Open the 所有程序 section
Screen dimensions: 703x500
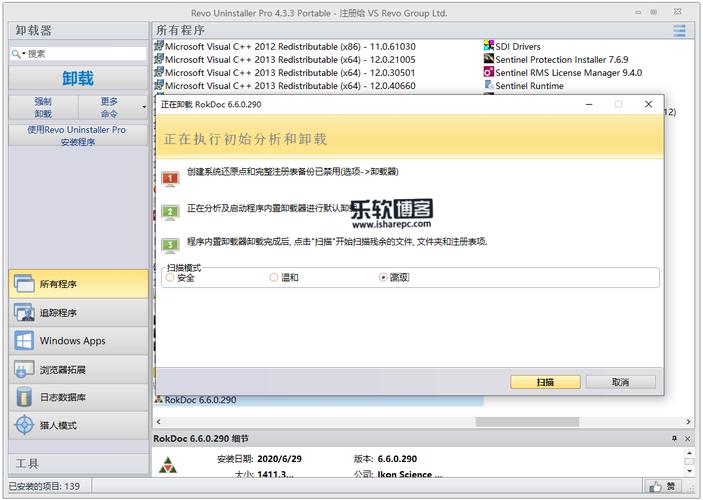(x=78, y=284)
